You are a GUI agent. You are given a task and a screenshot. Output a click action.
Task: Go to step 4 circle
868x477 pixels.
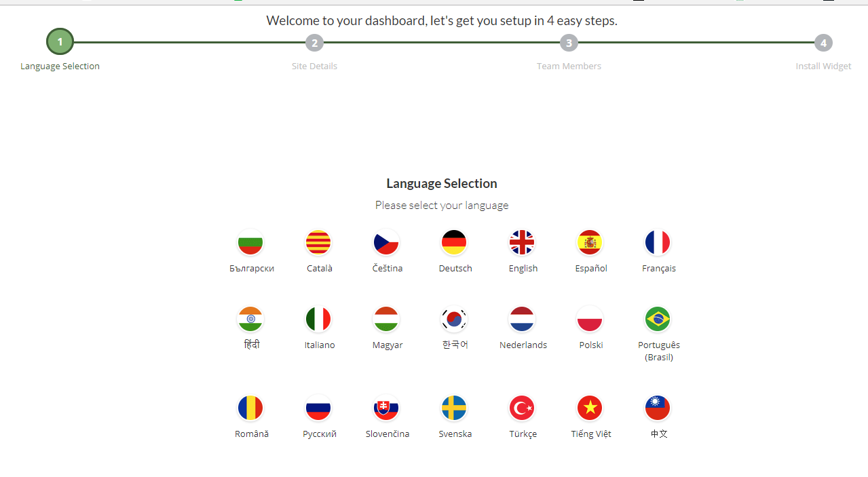point(823,43)
